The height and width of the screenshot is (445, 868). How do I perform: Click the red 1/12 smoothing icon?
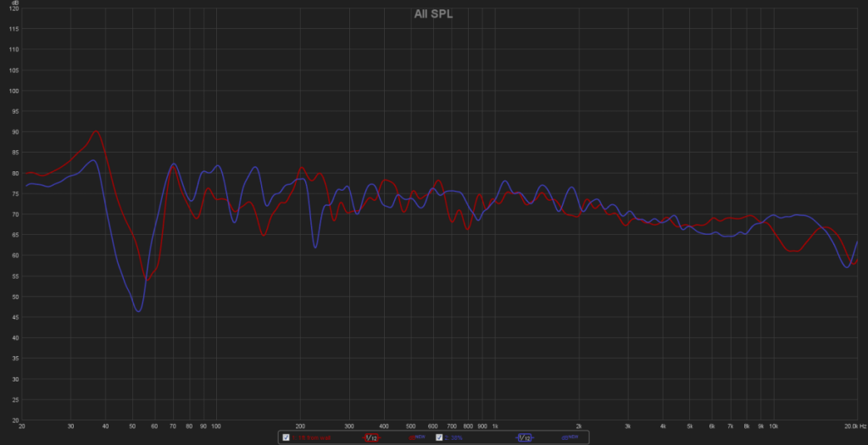click(x=370, y=437)
